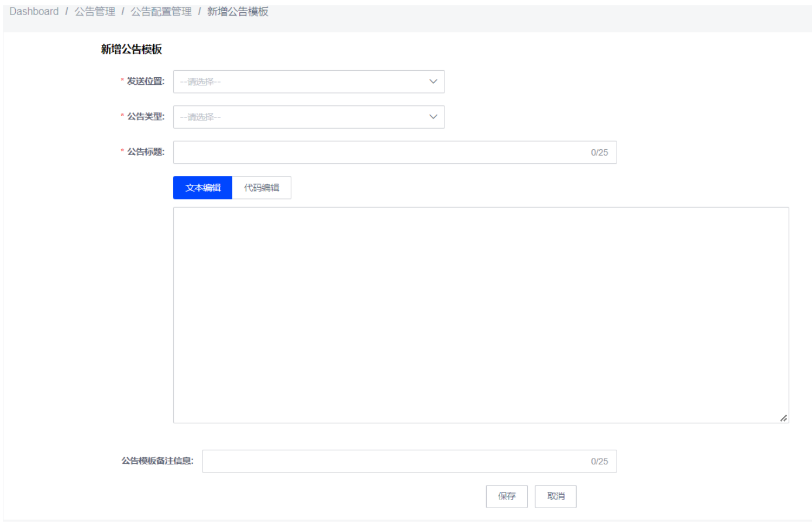Switch to the 文本编辑 tab
812x531 pixels.
click(202, 188)
